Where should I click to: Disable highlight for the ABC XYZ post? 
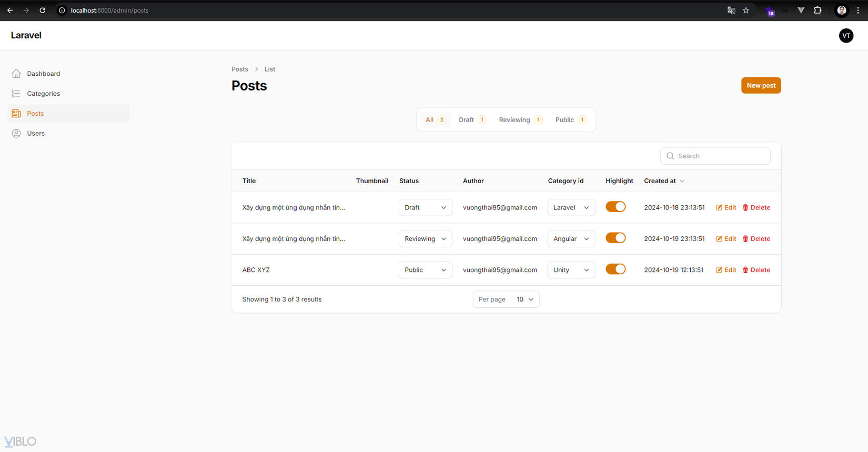coord(615,269)
